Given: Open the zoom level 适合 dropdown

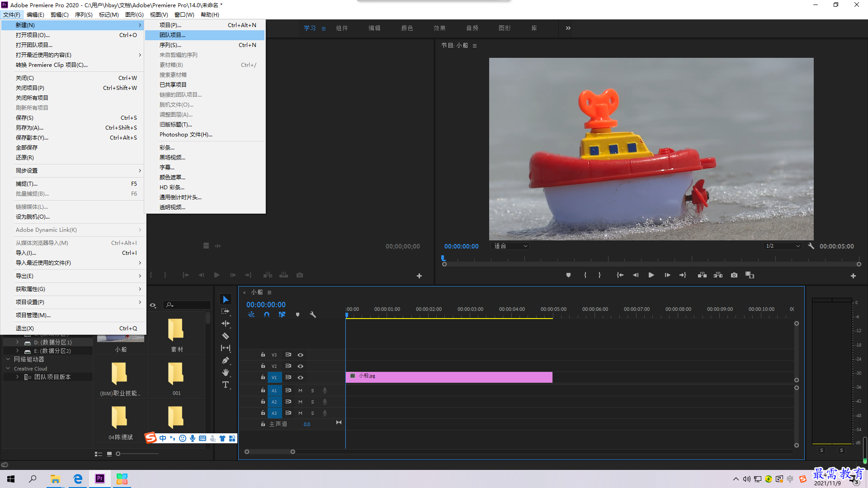Looking at the screenshot, I should pos(510,246).
